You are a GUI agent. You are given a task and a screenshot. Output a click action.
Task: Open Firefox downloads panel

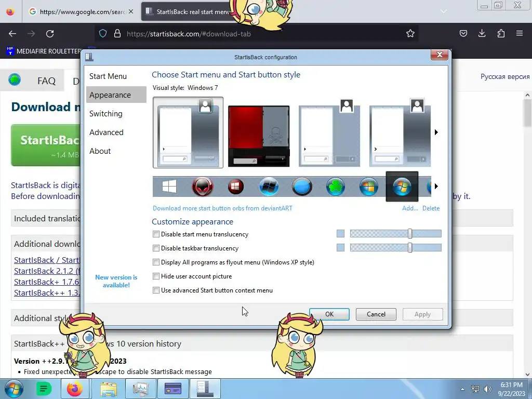point(482,33)
